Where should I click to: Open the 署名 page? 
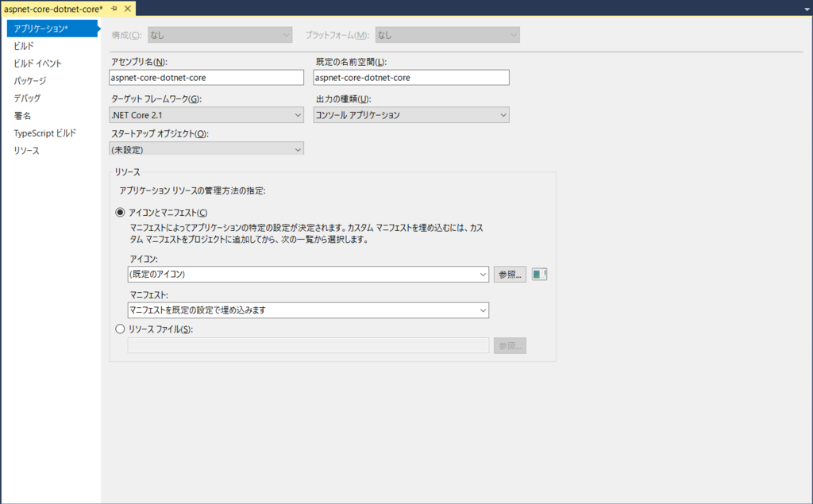click(22, 116)
